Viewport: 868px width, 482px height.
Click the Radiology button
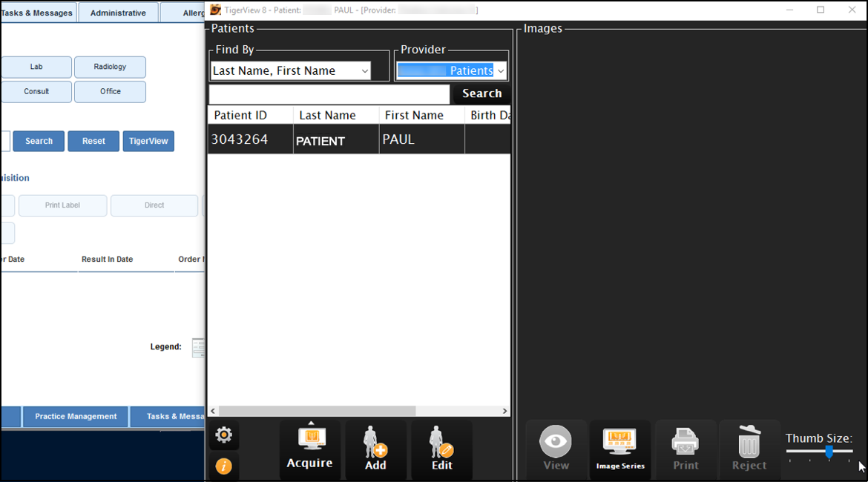110,67
